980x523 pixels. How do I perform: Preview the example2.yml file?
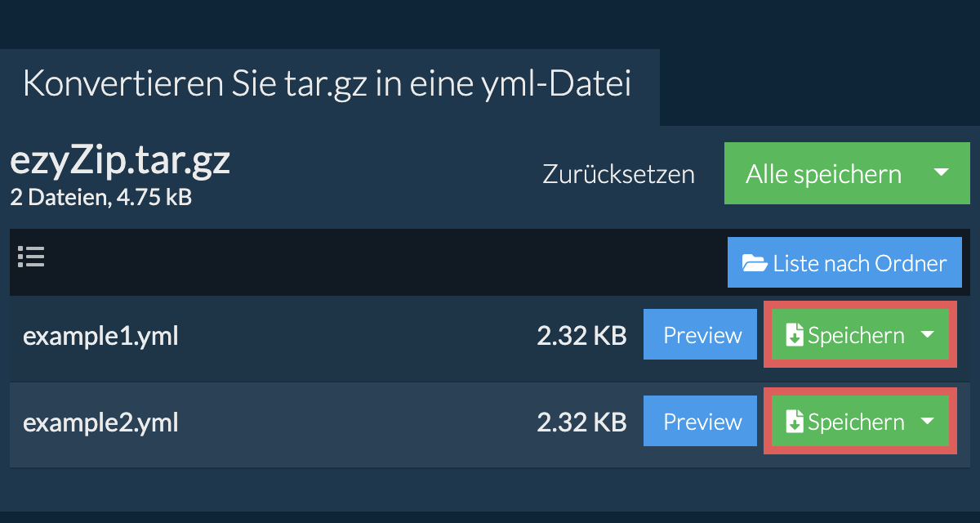click(x=702, y=422)
